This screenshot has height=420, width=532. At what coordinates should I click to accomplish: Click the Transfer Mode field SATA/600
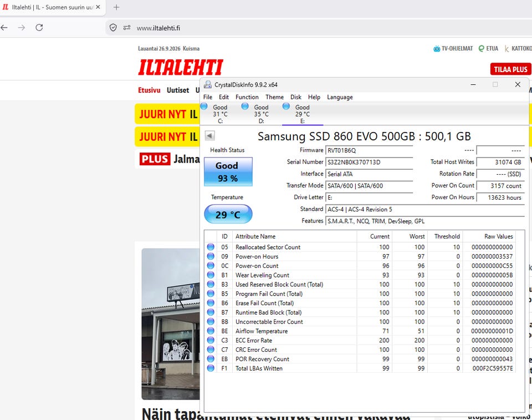pyautogui.click(x=369, y=185)
